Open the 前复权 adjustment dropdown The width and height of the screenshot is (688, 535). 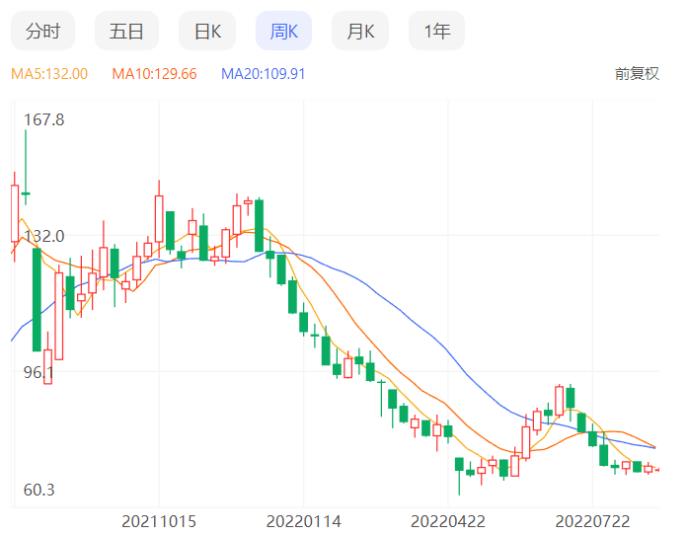click(x=636, y=74)
